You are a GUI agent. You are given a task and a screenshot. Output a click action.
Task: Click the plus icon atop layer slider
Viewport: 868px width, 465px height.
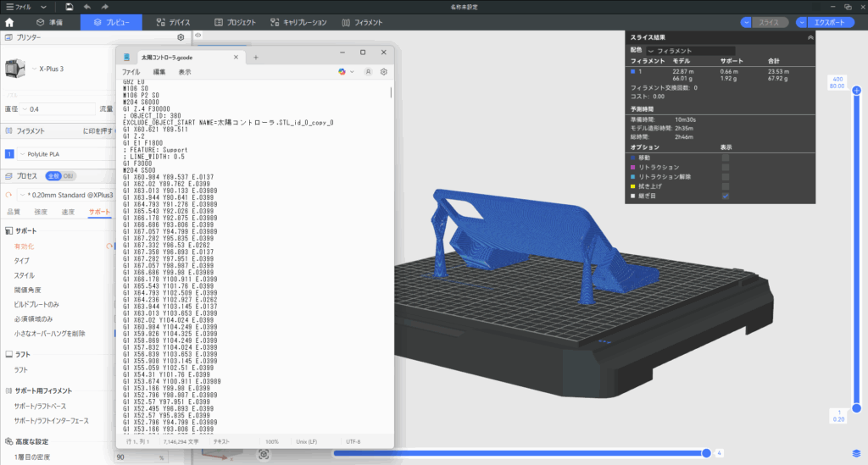pos(857,90)
